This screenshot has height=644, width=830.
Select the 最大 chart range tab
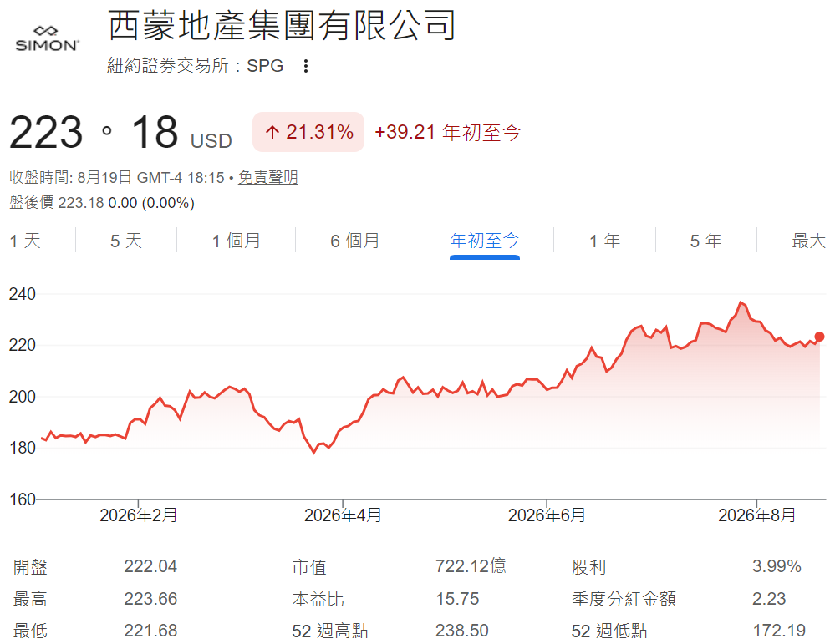tap(809, 241)
